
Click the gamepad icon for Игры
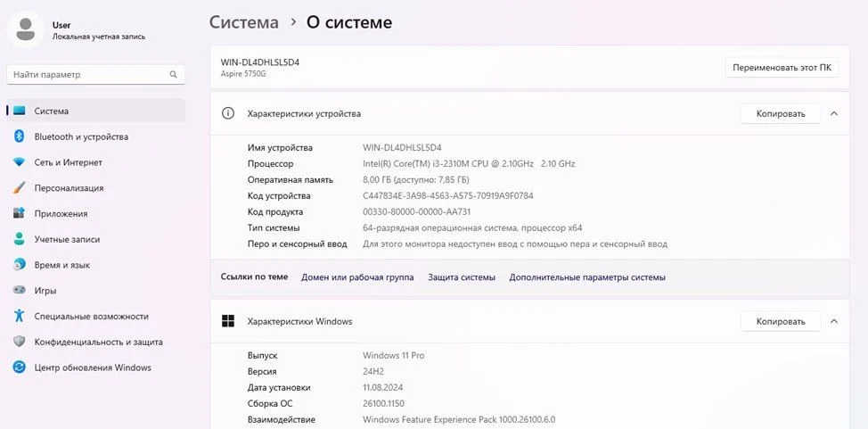pyautogui.click(x=20, y=291)
